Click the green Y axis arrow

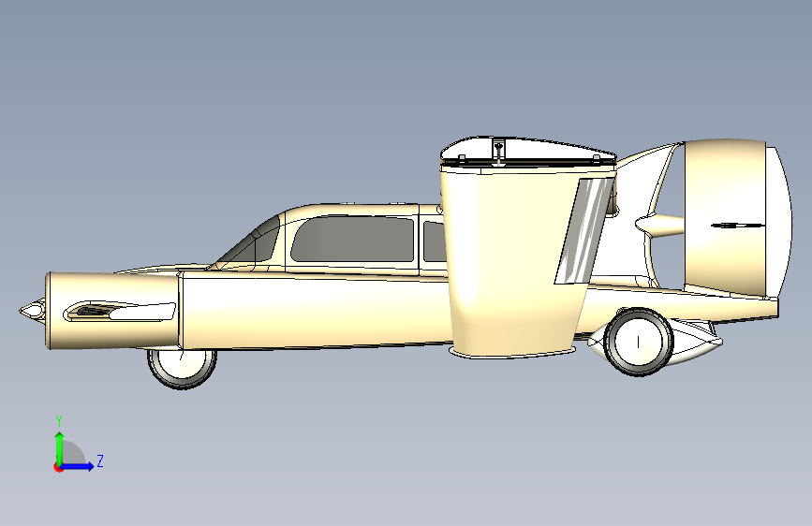[60, 447]
